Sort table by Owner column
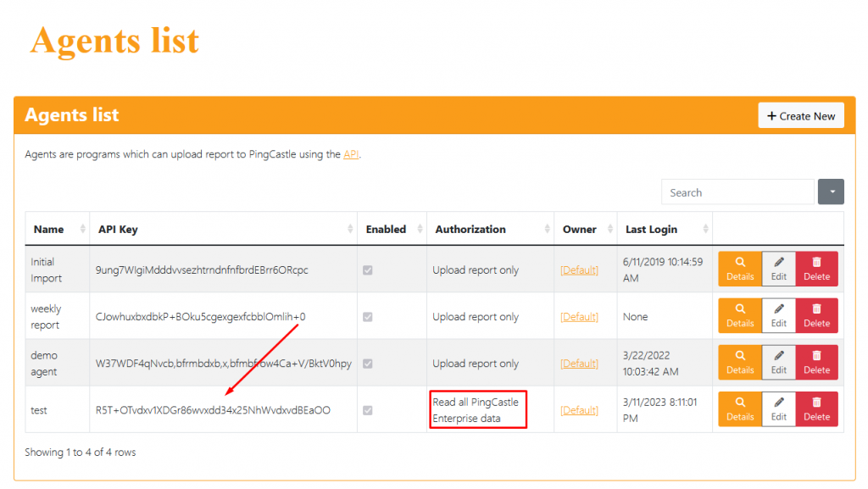Image resolution: width=868 pixels, height=489 pixels. click(586, 229)
